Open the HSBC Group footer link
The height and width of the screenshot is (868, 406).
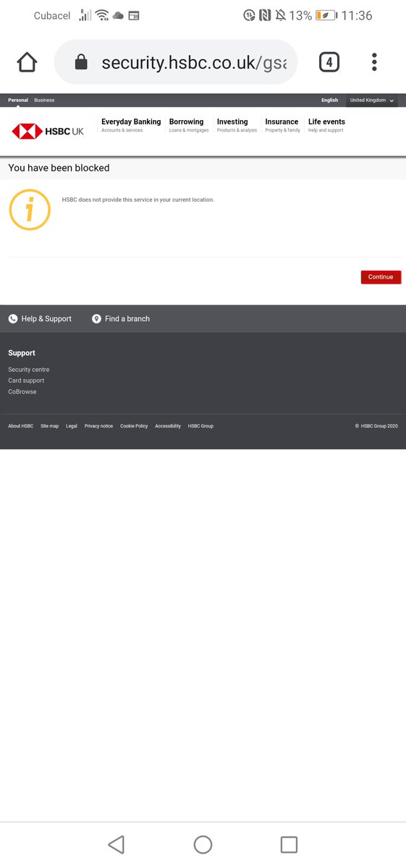[200, 426]
